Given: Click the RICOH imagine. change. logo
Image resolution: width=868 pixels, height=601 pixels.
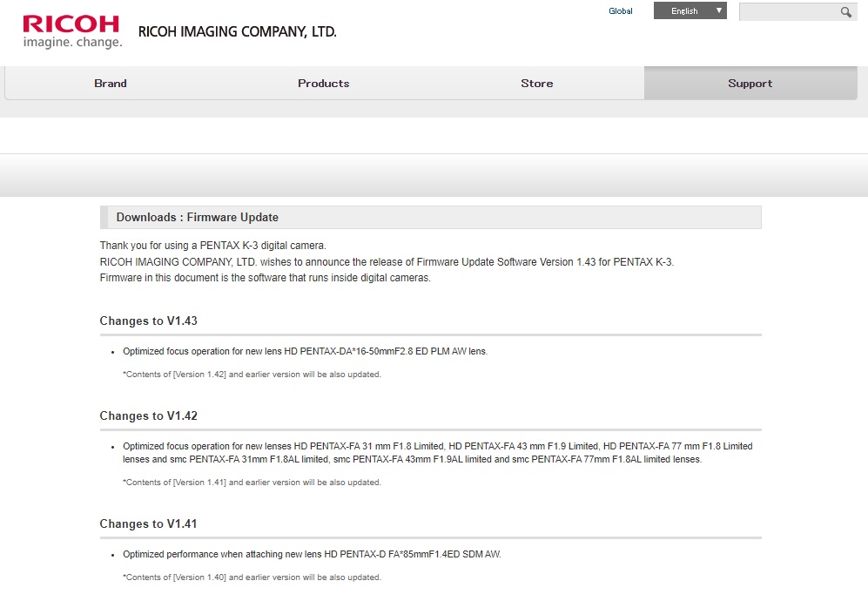Looking at the screenshot, I should (x=72, y=31).
